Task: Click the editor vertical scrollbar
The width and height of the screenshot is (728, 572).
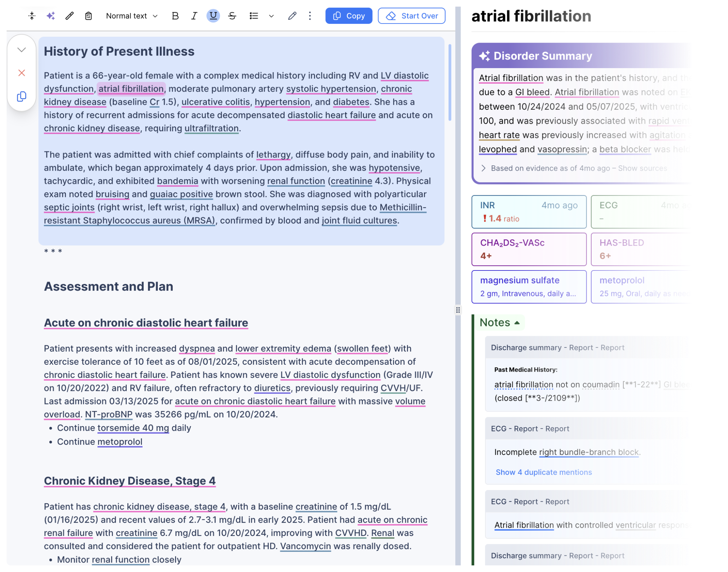Action: [x=450, y=82]
